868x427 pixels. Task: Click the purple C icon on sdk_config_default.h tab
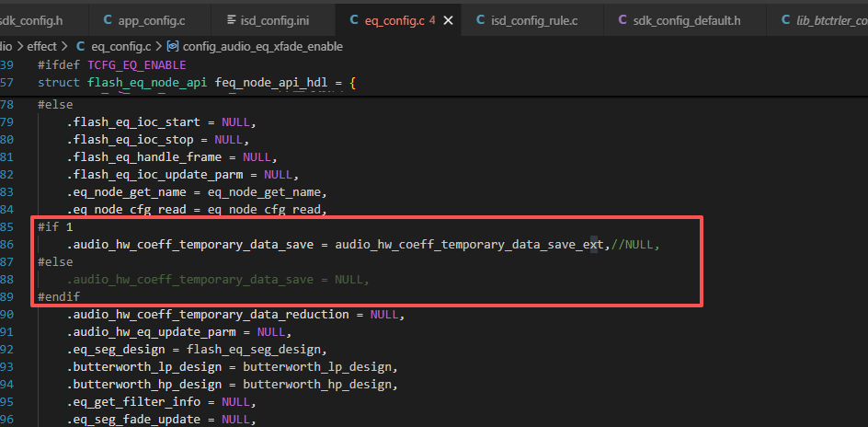(622, 20)
